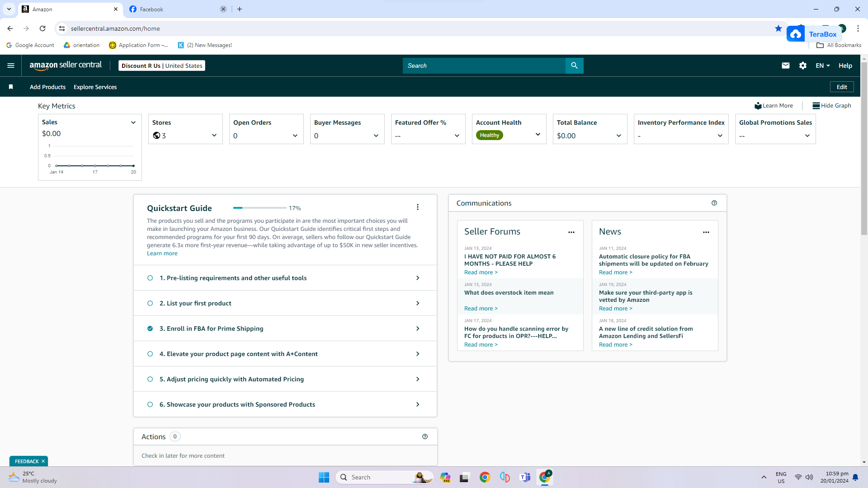Open the Help menu
This screenshot has width=868, height=488.
pyautogui.click(x=845, y=66)
